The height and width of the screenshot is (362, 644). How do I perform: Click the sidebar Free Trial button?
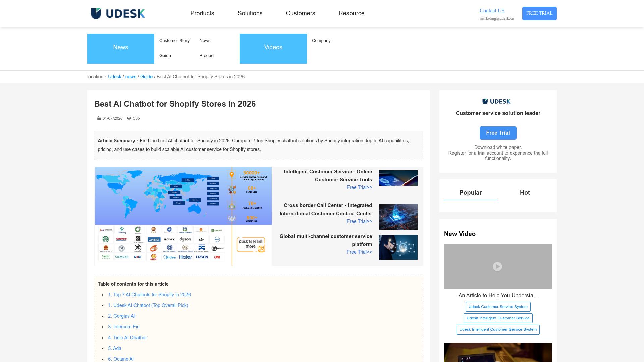[498, 133]
